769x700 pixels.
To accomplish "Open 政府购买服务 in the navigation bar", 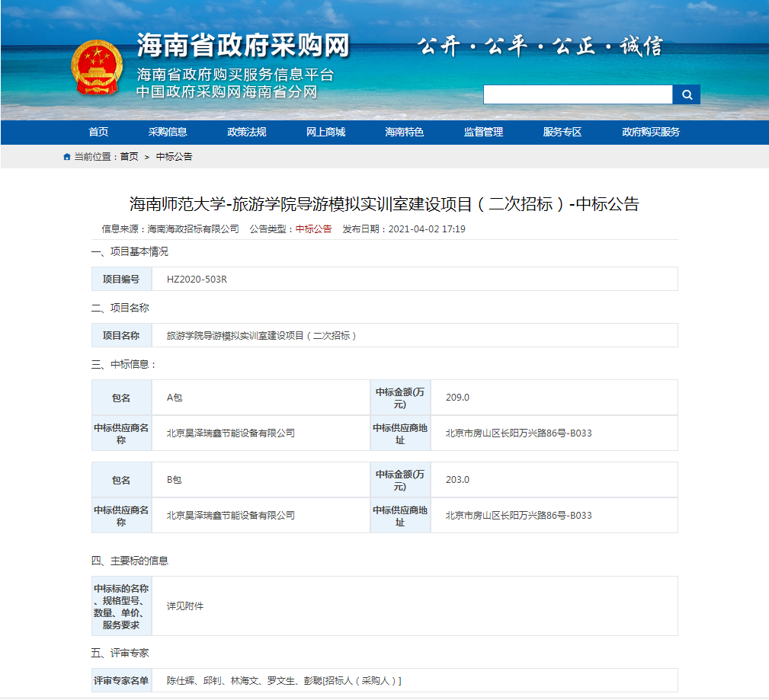I will pos(651,132).
